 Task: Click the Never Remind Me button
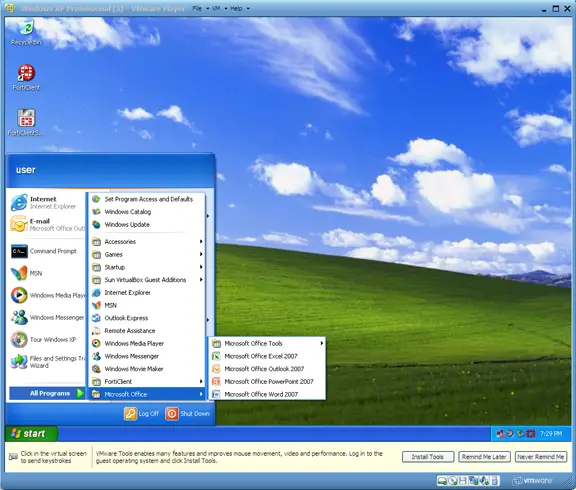tap(541, 457)
